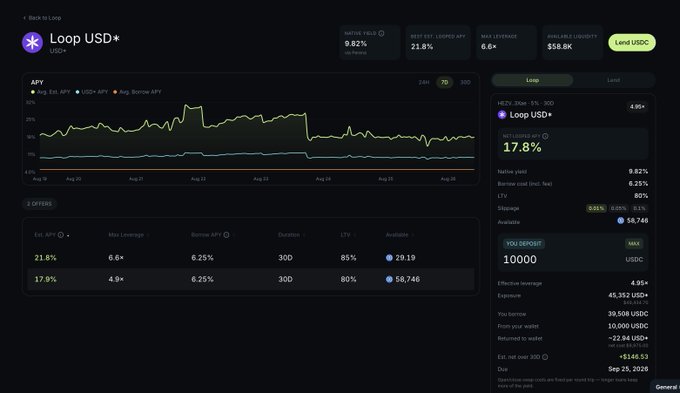Click the Lend USDC button

tap(632, 43)
